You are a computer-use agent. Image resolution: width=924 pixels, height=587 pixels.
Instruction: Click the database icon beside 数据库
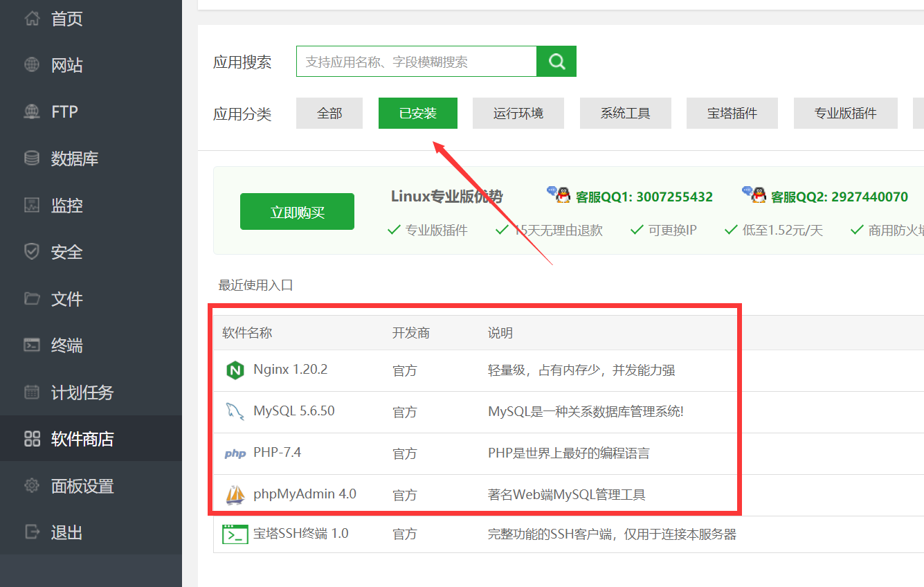(x=32, y=159)
